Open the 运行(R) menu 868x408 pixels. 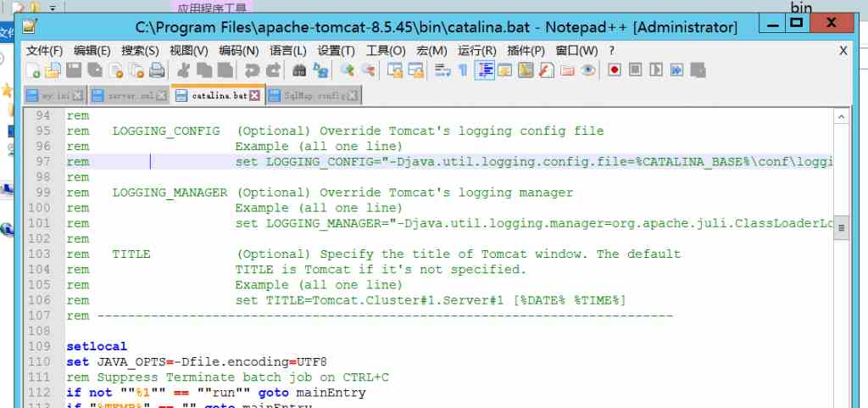coord(476,51)
